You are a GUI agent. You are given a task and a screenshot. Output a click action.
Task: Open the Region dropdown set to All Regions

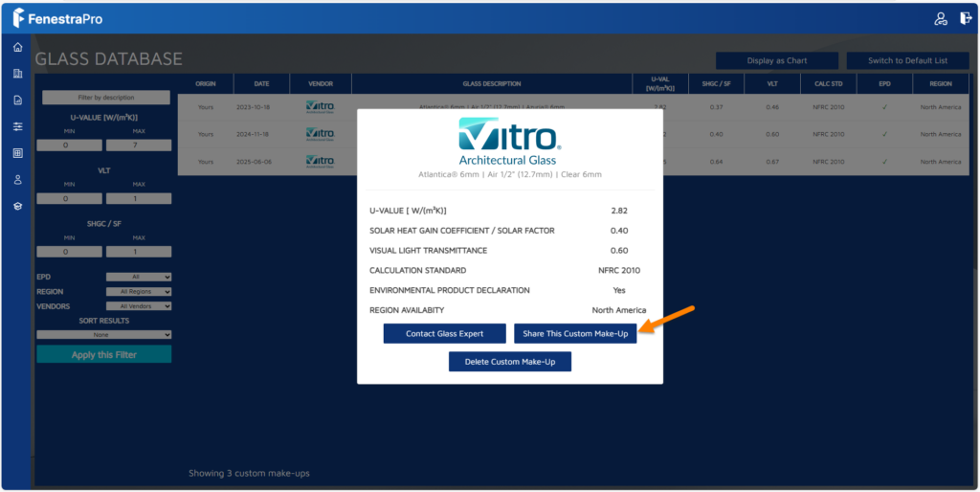click(x=138, y=291)
